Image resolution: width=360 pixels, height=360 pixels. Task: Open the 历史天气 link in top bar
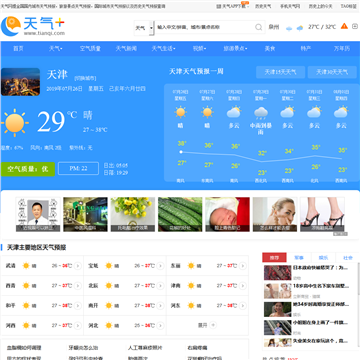263,6
